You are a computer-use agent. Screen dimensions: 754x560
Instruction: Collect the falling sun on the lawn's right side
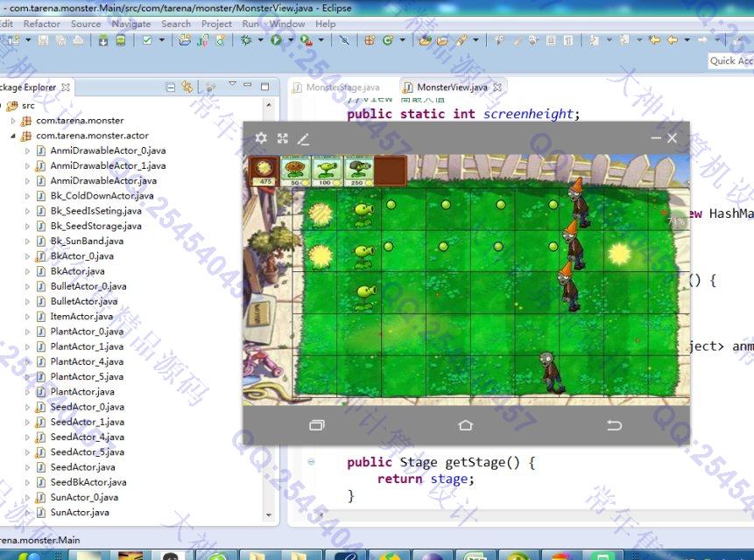click(x=619, y=253)
